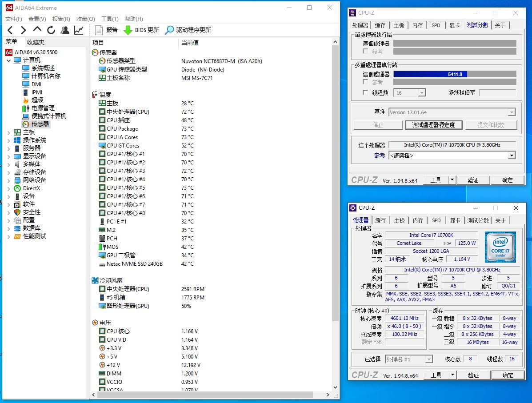Viewport: 532px width, 403px height.
Task: Enable the 线程数 checkbox in CPU-Z
Action: point(365,93)
